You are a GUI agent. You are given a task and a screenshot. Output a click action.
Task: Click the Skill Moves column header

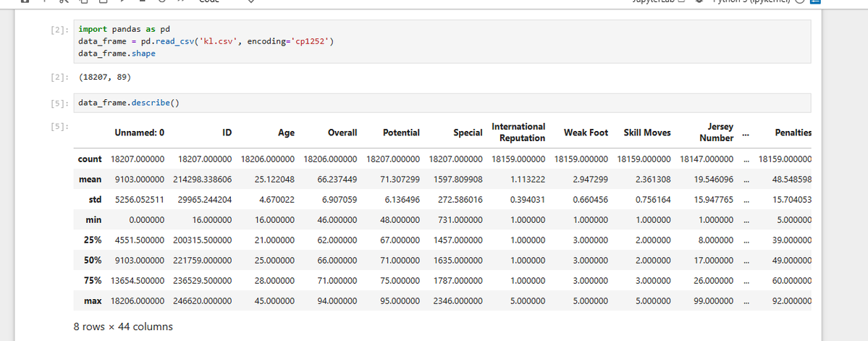pos(647,133)
